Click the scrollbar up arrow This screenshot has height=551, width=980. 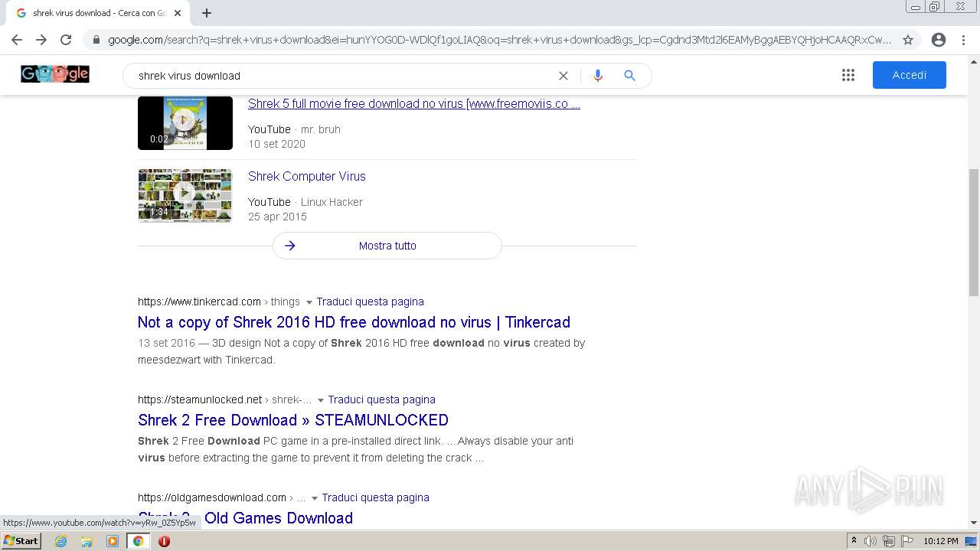click(974, 62)
